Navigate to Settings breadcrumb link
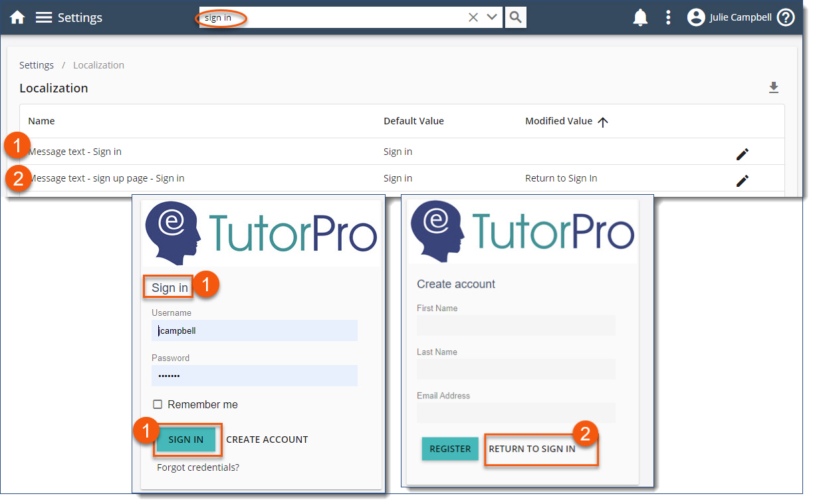 point(37,65)
